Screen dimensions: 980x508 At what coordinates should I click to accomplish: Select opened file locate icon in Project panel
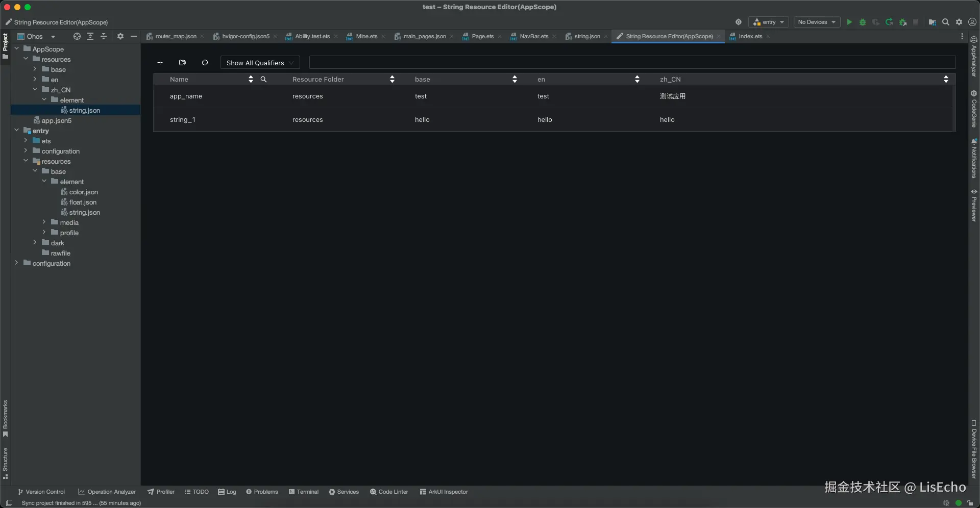[77, 36]
